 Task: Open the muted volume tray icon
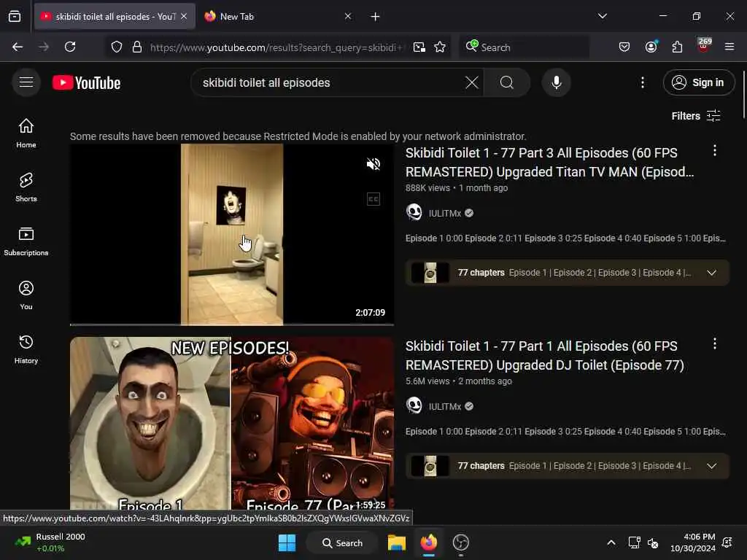pos(653,542)
